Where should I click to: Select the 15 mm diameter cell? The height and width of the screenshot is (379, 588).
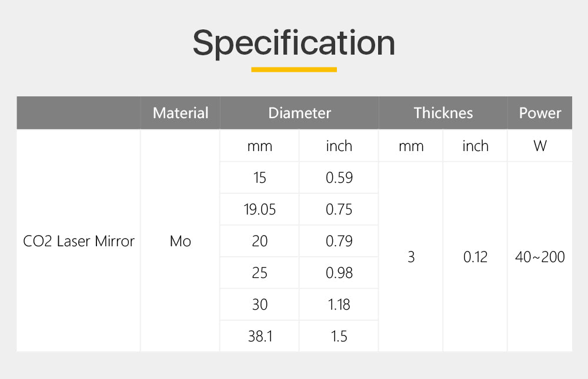pyautogui.click(x=260, y=177)
